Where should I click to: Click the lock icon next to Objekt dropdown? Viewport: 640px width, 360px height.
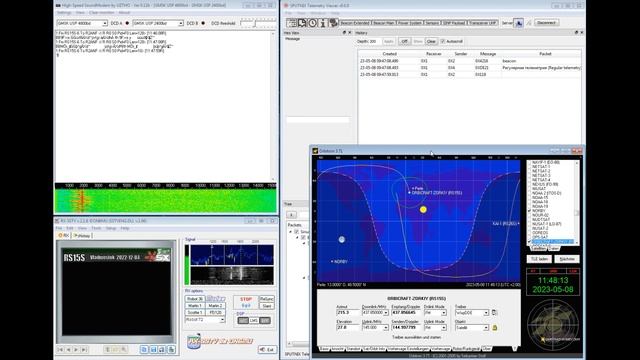coord(495,327)
